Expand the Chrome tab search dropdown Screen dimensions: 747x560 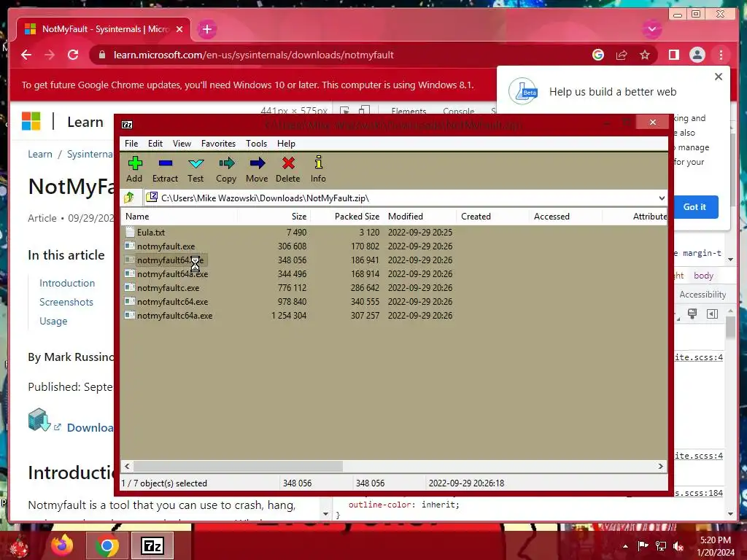pos(651,29)
